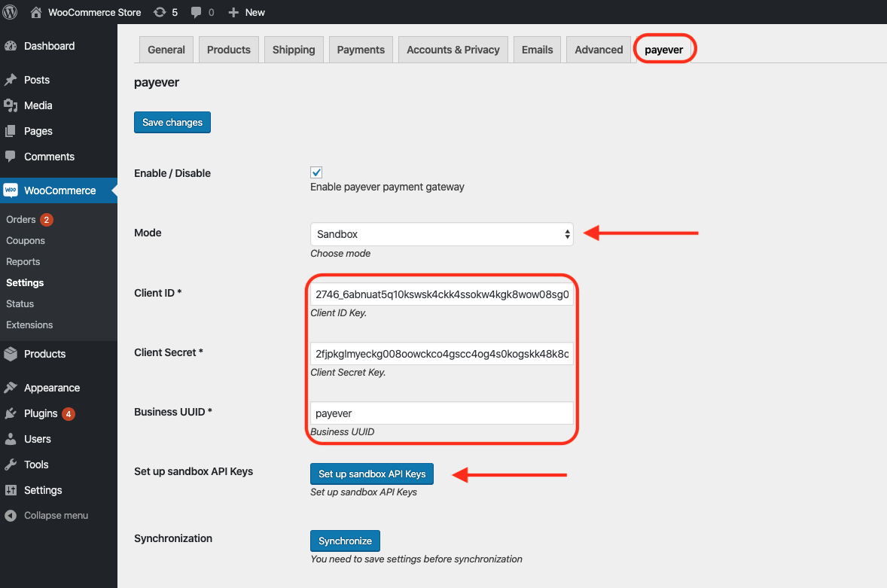The width and height of the screenshot is (887, 588).
Task: Click the updates refresh icon
Action: 160,12
